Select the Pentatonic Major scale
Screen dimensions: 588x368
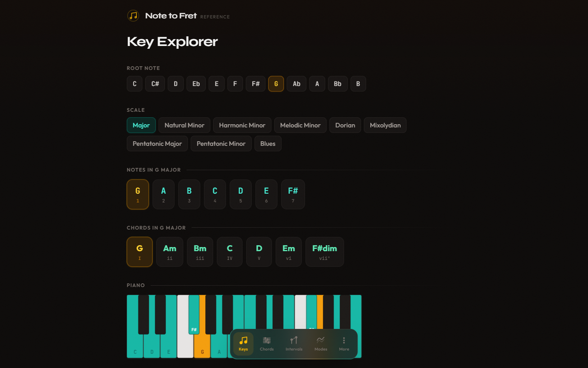pyautogui.click(x=157, y=144)
